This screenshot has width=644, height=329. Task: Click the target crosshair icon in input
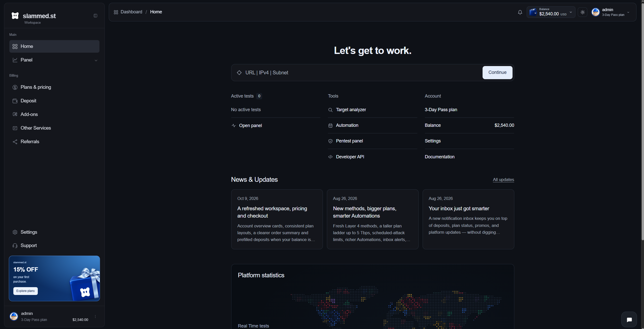[239, 73]
